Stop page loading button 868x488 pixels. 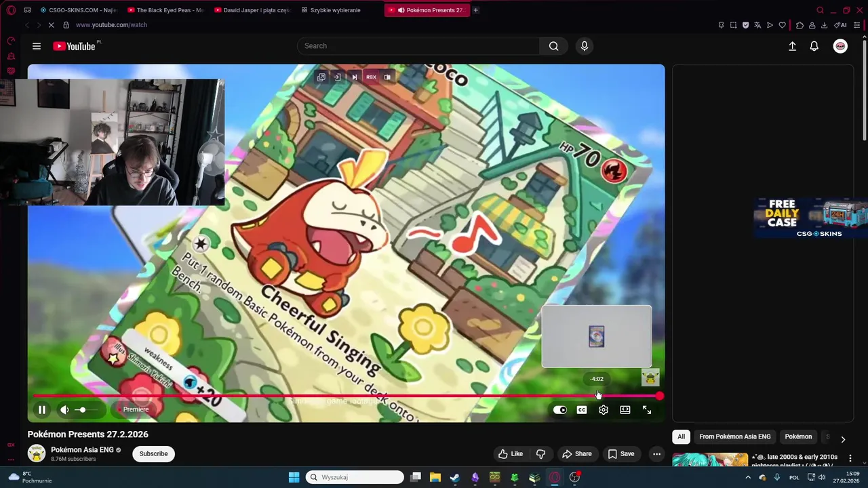51,25
